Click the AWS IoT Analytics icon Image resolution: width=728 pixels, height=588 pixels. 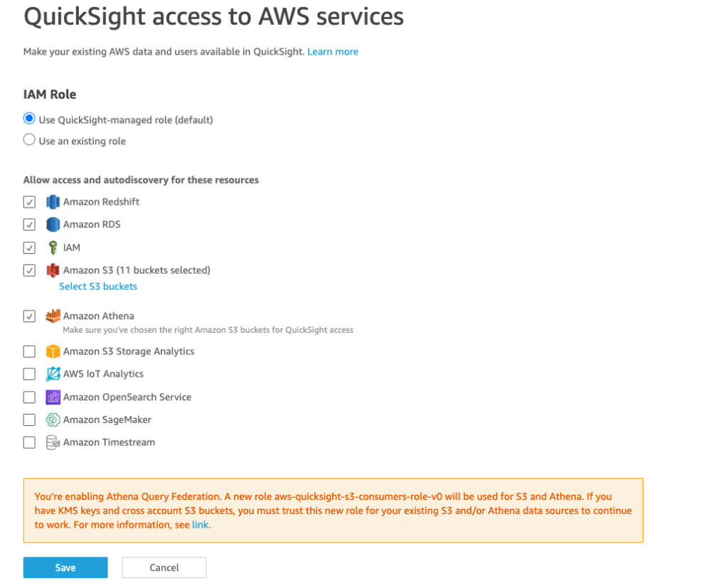(x=52, y=374)
